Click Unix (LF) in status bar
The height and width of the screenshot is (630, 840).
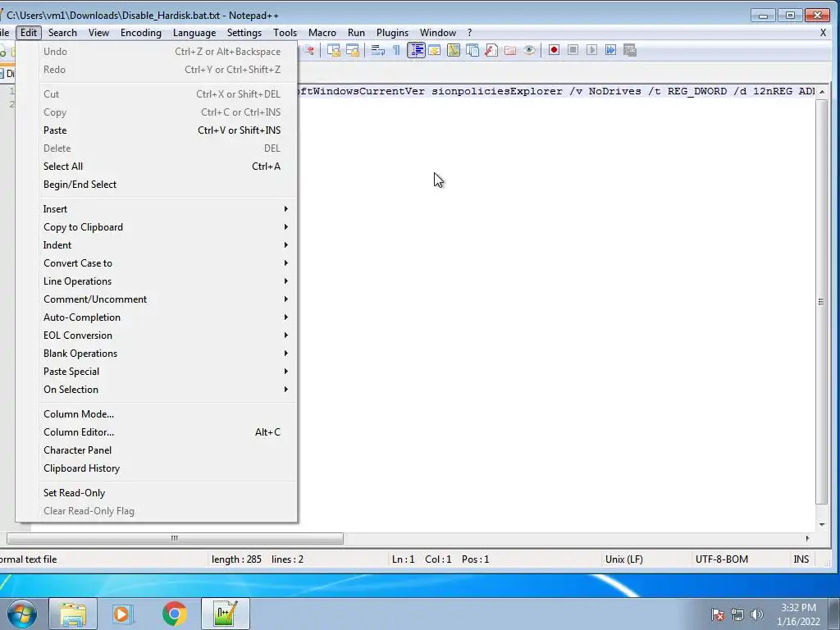pyautogui.click(x=624, y=559)
